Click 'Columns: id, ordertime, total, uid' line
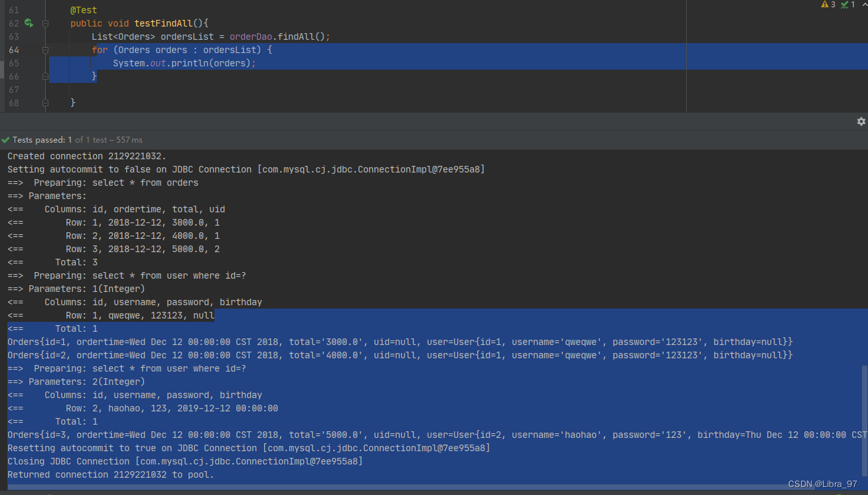Screen dimensions: 868x495 tap(116, 209)
